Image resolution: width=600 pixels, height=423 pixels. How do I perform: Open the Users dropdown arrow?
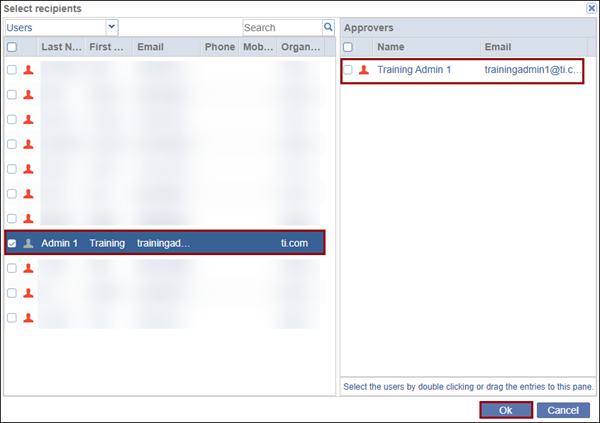[111, 27]
